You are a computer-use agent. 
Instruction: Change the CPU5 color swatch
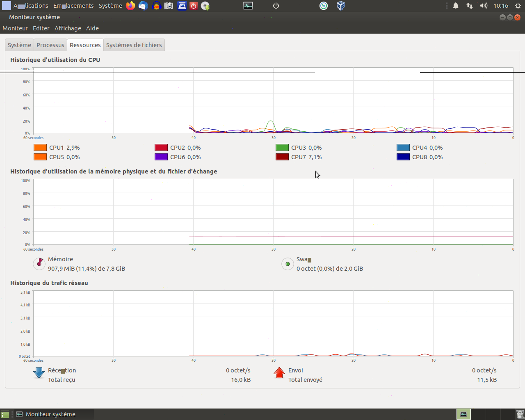[40, 157]
